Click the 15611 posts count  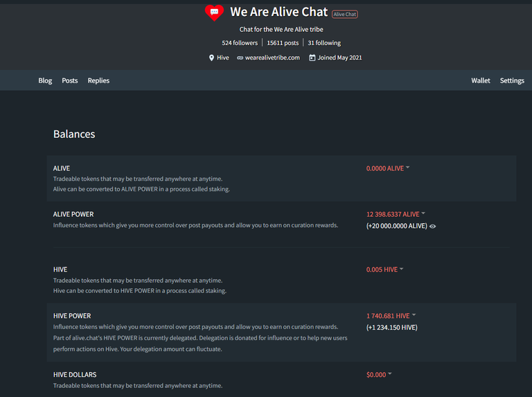tap(283, 43)
